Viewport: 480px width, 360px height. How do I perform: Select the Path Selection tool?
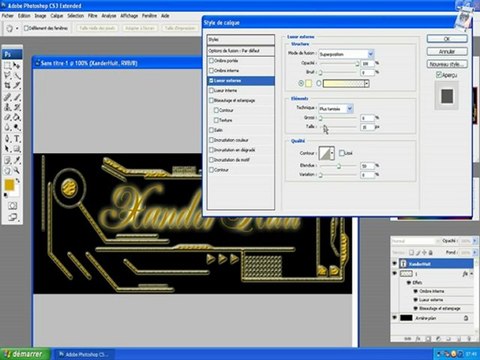[x=7, y=149]
